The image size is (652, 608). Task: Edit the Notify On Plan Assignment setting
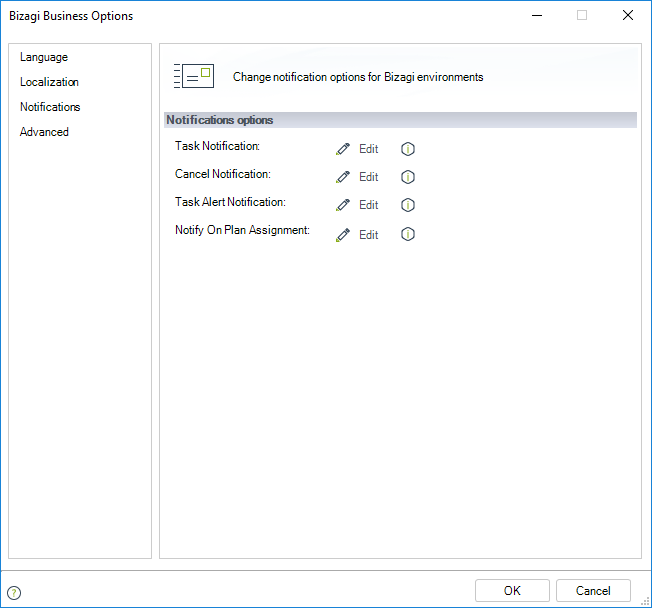[368, 235]
